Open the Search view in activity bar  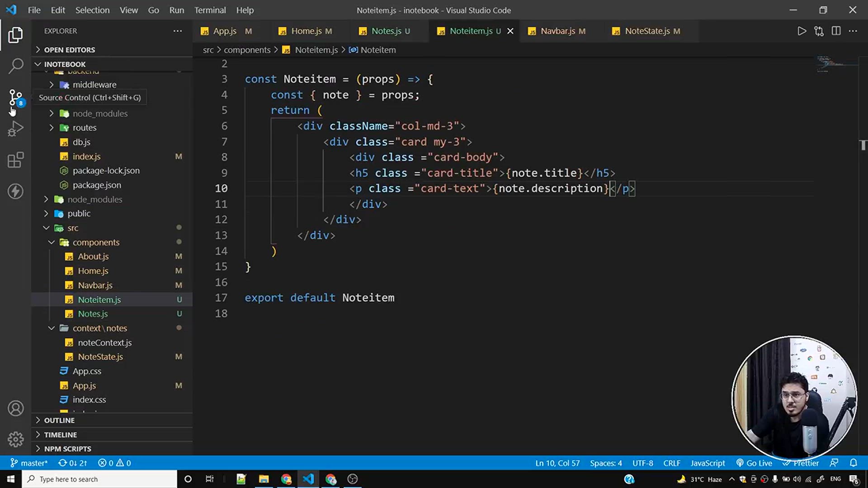tap(15, 66)
